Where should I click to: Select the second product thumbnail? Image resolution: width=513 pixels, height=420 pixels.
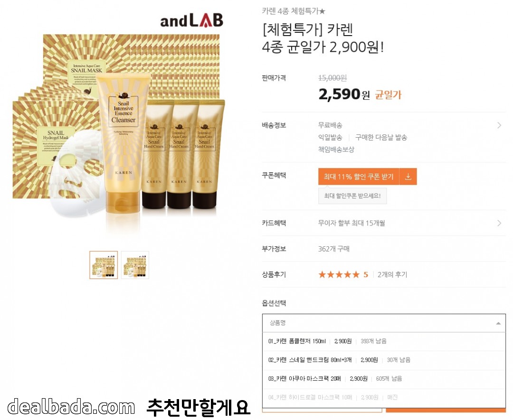(135, 265)
